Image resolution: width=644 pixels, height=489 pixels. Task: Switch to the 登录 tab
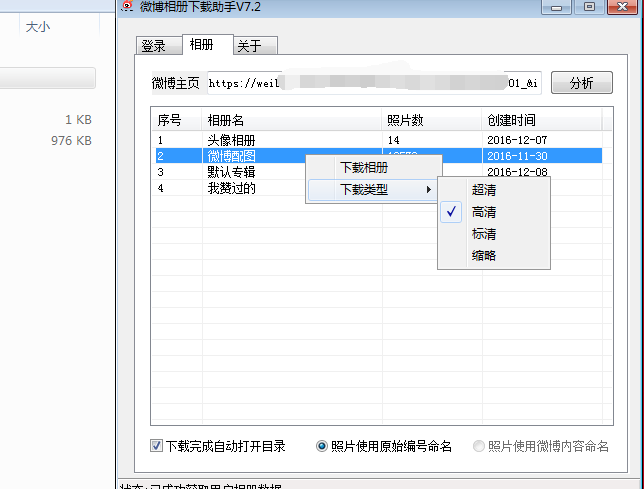pyautogui.click(x=154, y=46)
